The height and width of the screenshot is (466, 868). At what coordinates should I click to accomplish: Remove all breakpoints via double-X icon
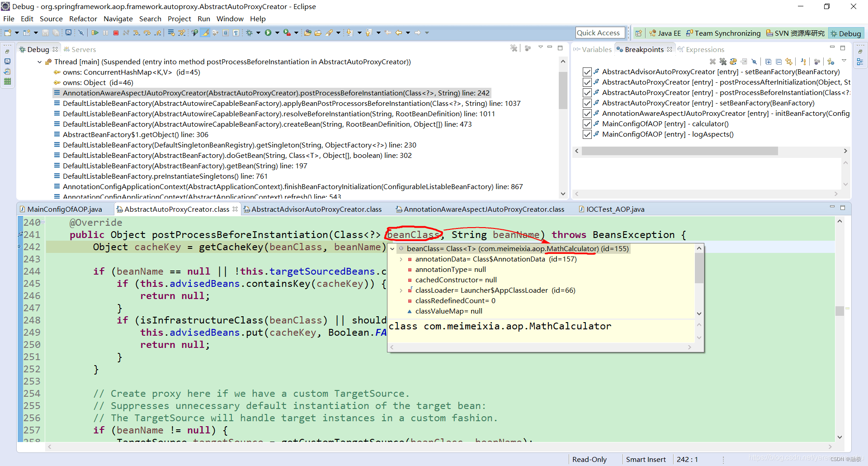click(723, 61)
